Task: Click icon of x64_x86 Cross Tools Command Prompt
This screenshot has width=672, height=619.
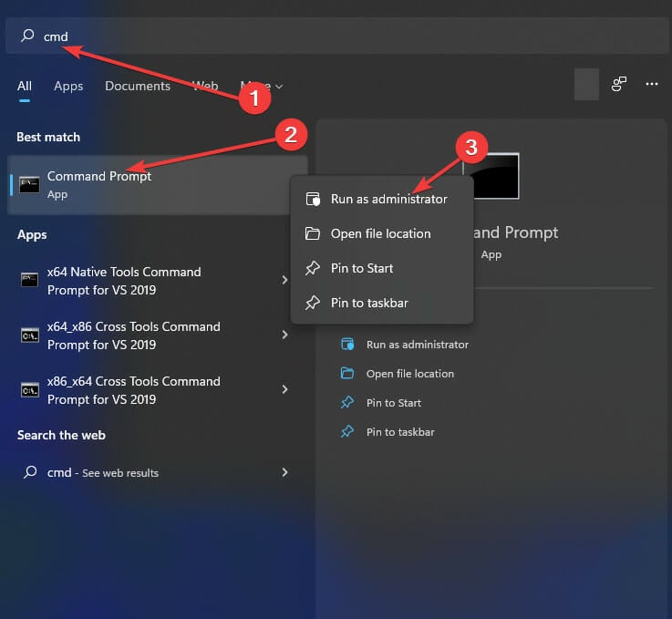Action: click(x=29, y=335)
